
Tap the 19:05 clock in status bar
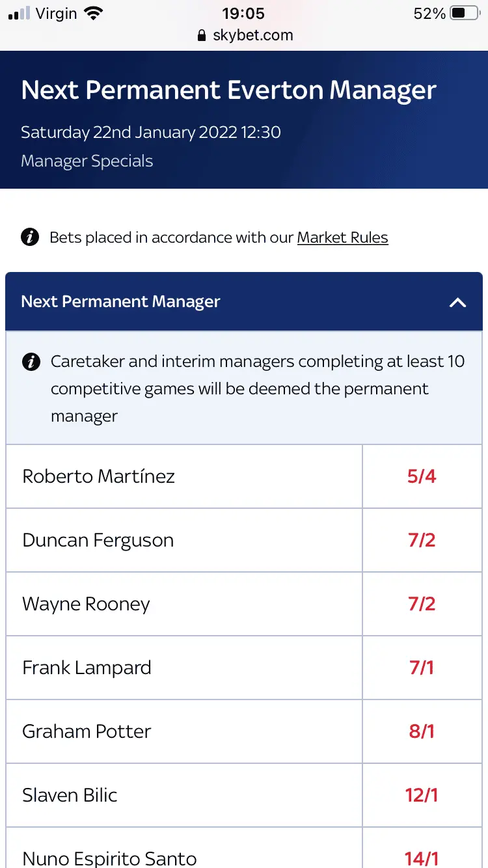point(243,14)
